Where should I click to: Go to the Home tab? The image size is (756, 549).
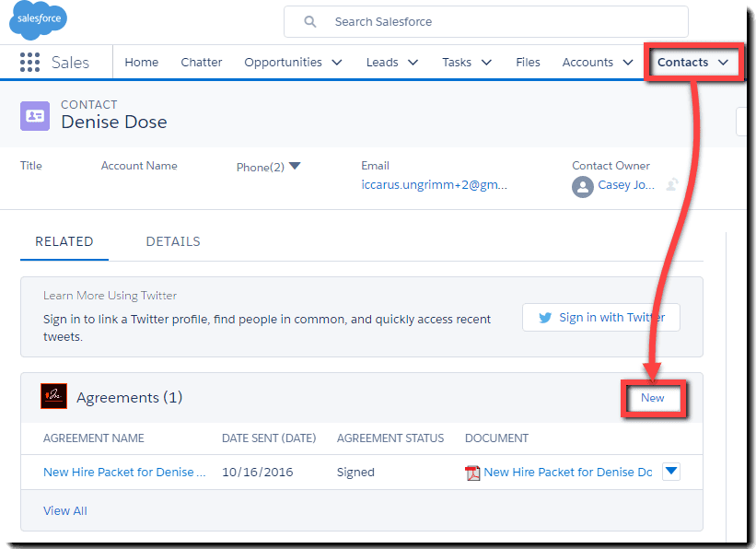141,63
